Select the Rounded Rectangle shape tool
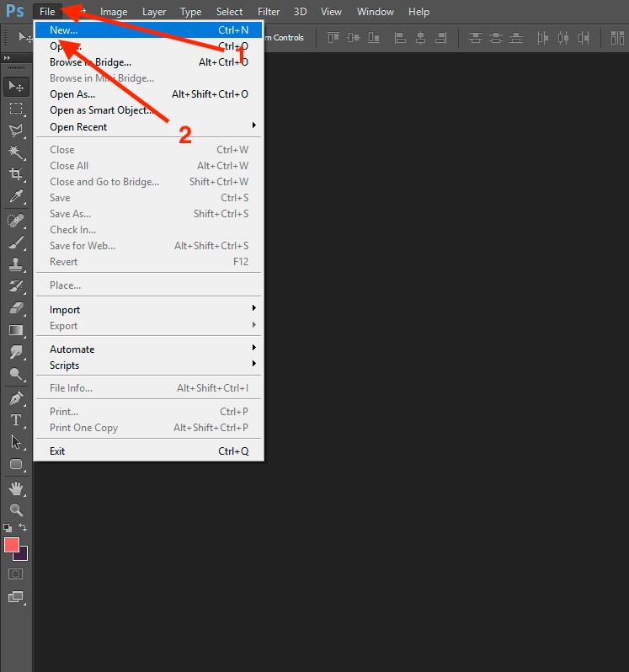Viewport: 629px width, 672px height. [16, 464]
